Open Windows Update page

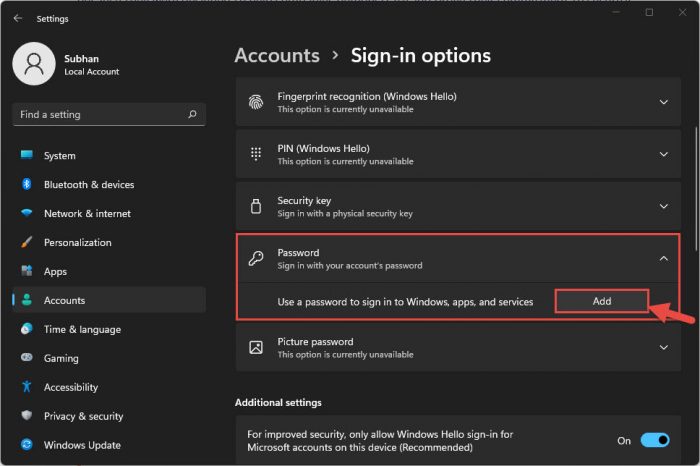pyautogui.click(x=109, y=445)
